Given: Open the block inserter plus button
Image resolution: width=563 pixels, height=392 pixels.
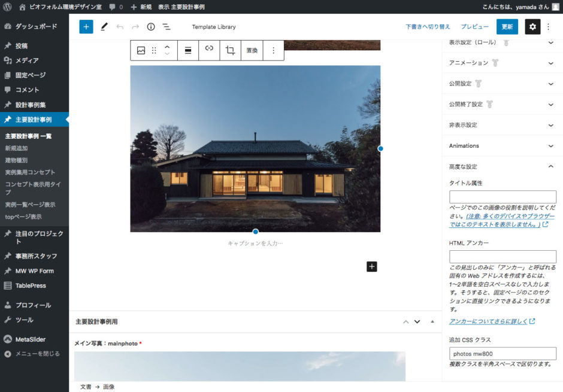Looking at the screenshot, I should click(x=86, y=26).
